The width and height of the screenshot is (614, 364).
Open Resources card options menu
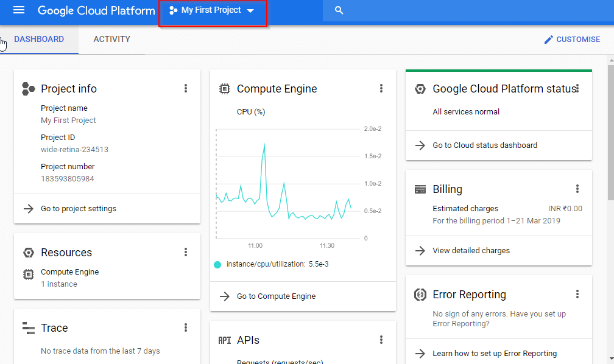186,252
